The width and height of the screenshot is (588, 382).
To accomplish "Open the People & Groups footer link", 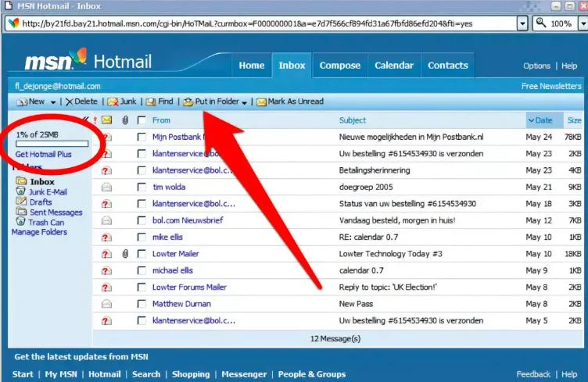I will point(312,374).
